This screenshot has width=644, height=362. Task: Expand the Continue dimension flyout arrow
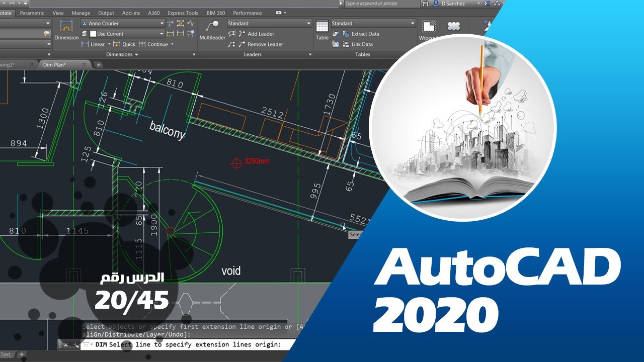172,44
